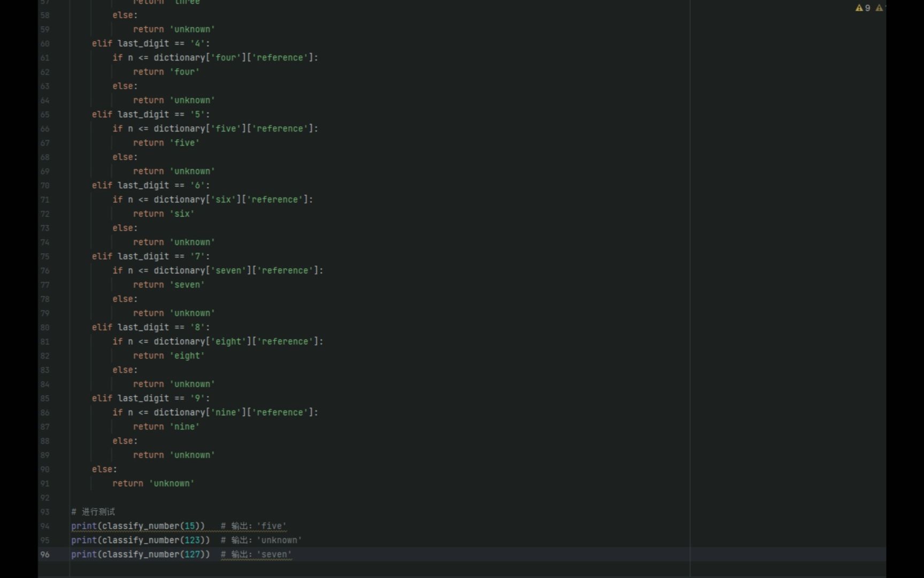Click "return 'unknown'" on line 89
The image size is (924, 578).
pyautogui.click(x=174, y=455)
